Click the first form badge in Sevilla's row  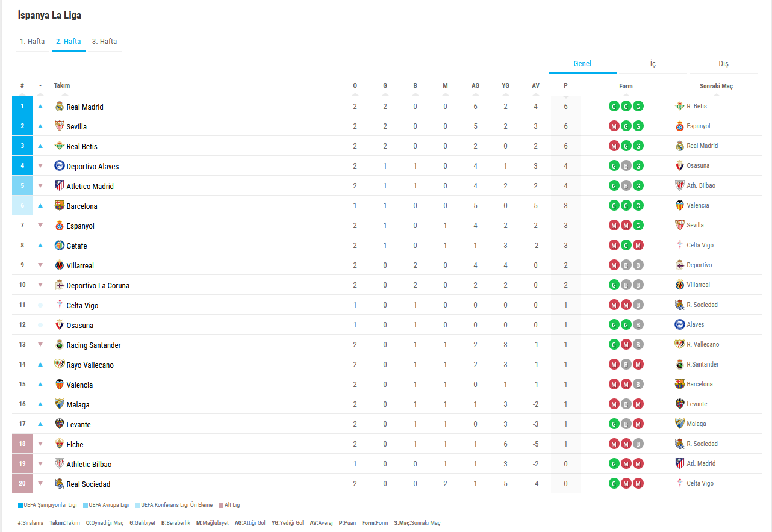(614, 126)
